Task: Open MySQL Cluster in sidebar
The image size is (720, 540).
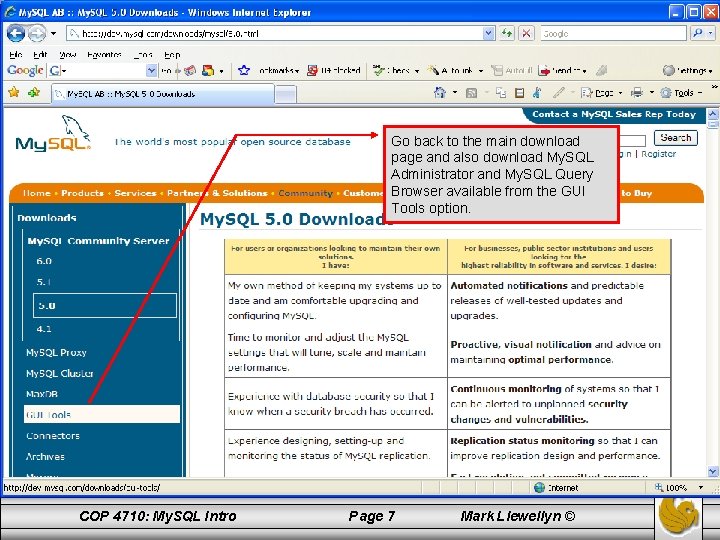Action: pyautogui.click(x=60, y=373)
